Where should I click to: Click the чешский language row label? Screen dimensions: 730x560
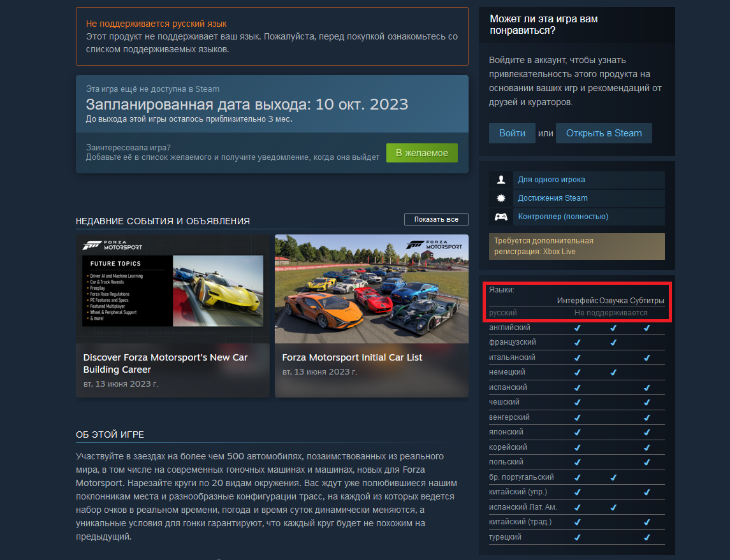(504, 402)
